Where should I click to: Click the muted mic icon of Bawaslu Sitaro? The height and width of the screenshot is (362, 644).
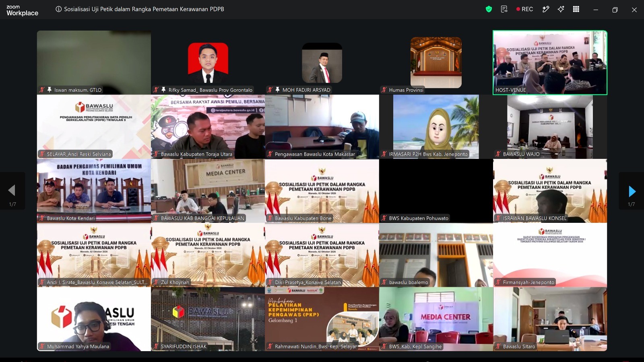[x=498, y=346]
